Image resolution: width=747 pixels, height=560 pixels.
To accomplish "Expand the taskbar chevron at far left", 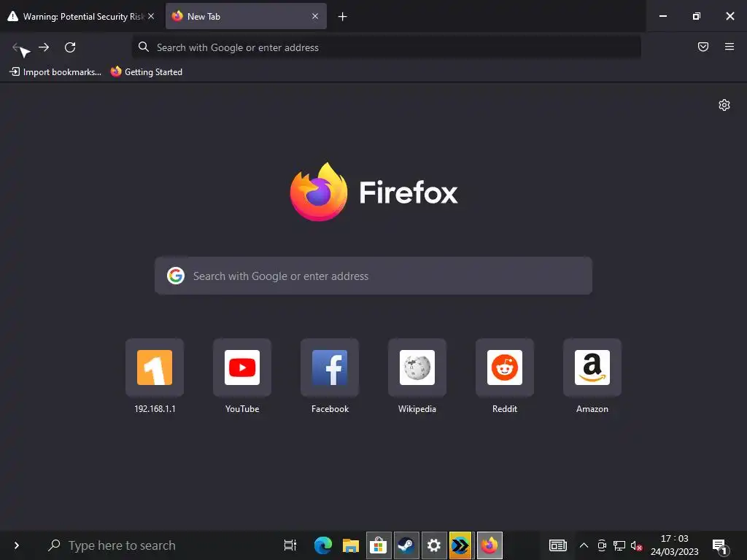I will (17, 545).
